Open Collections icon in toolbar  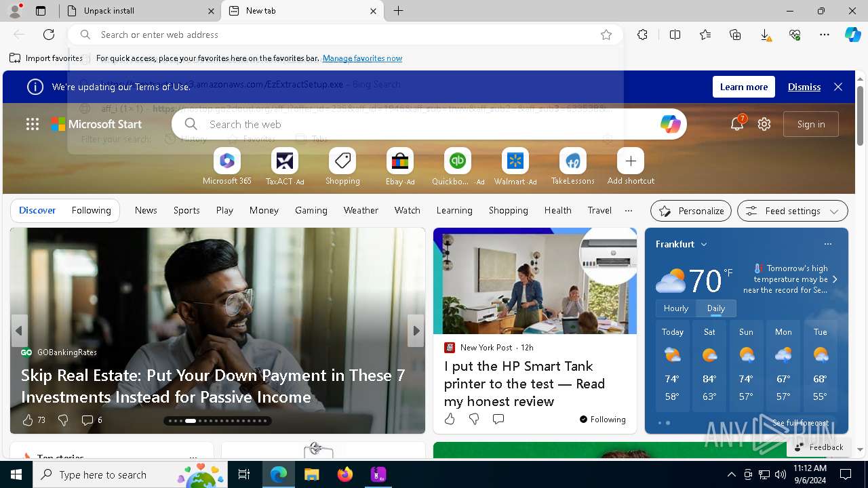(x=735, y=35)
